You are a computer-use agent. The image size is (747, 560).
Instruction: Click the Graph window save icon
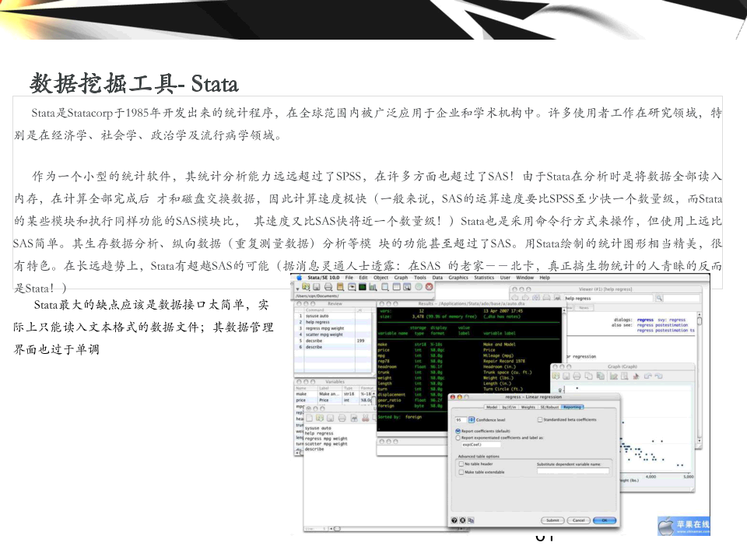coord(566,376)
